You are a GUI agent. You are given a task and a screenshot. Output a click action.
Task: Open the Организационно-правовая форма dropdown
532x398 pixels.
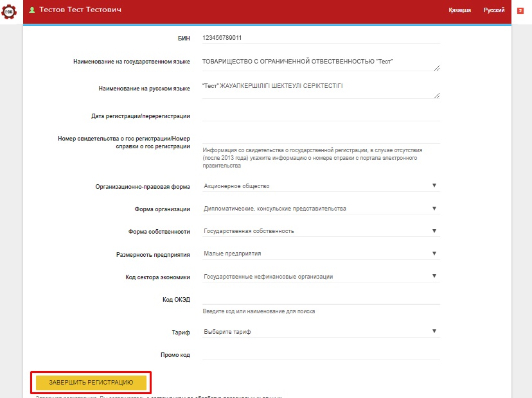[320, 186]
